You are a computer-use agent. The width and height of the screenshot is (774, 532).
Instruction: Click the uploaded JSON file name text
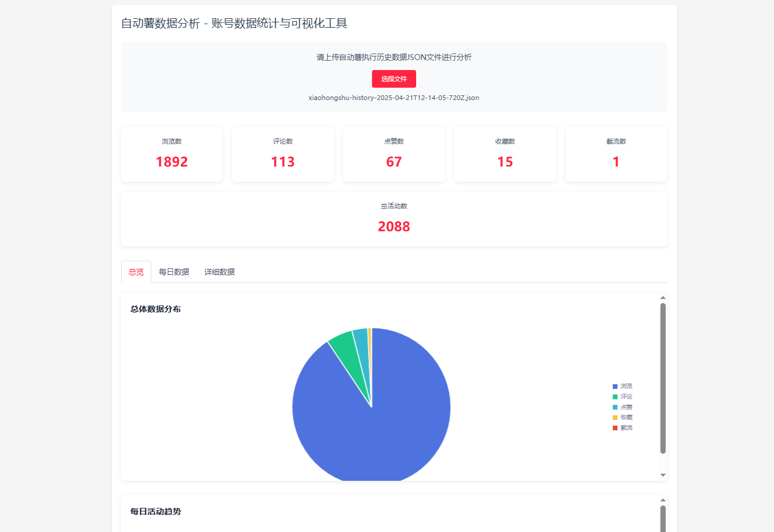394,98
